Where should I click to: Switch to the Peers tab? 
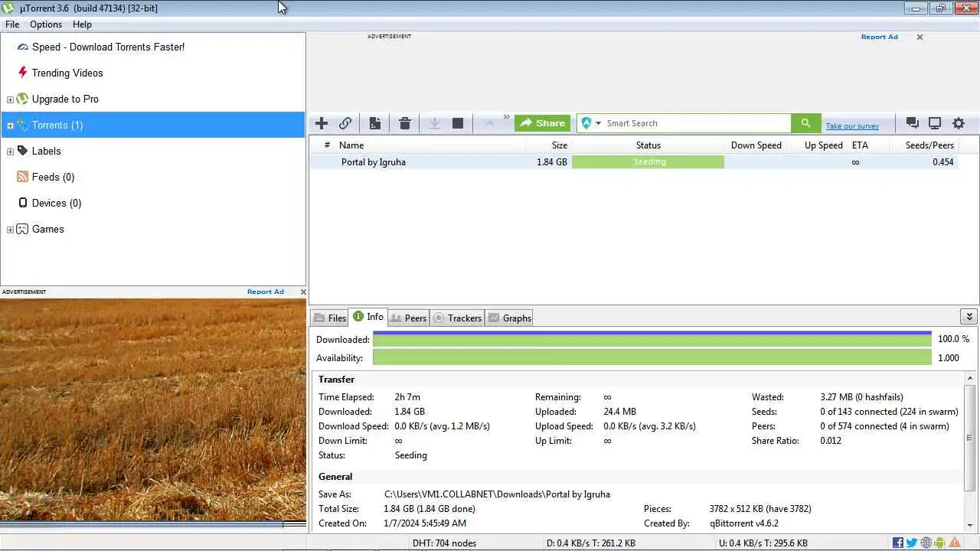coord(408,318)
